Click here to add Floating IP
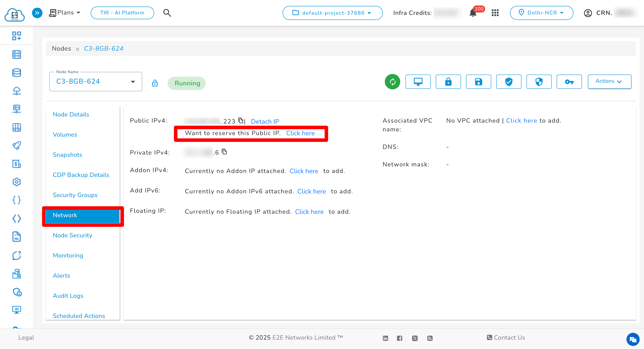This screenshot has width=644, height=349. (310, 212)
